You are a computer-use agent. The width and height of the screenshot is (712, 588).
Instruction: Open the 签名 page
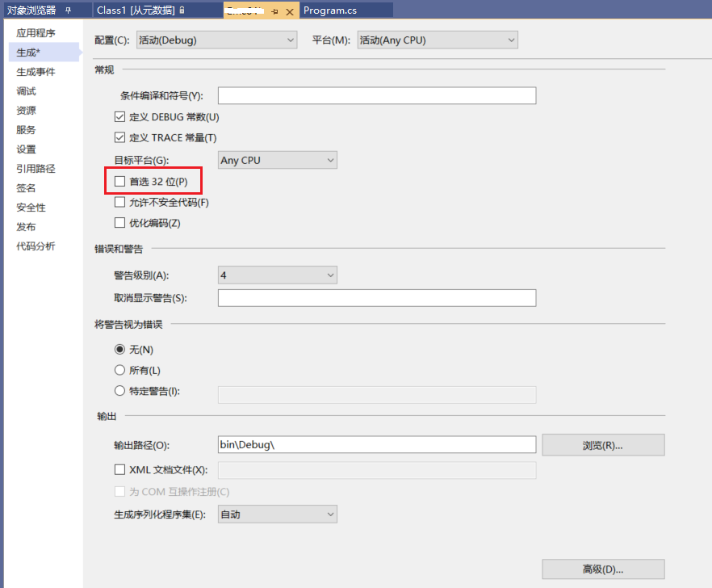click(27, 188)
